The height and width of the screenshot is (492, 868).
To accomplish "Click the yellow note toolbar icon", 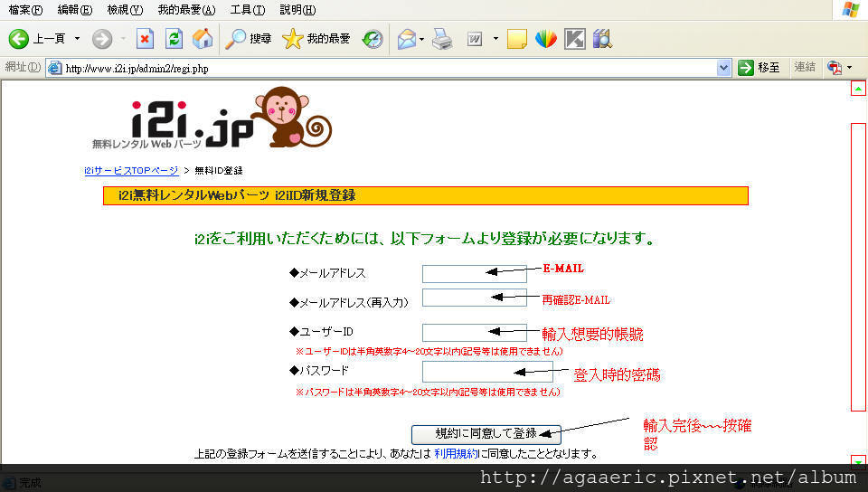I will point(516,39).
